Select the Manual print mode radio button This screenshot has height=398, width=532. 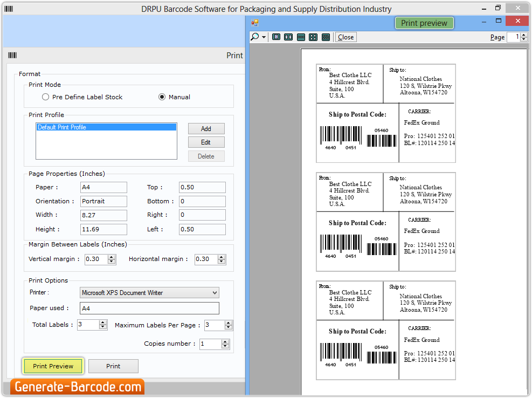(x=162, y=97)
